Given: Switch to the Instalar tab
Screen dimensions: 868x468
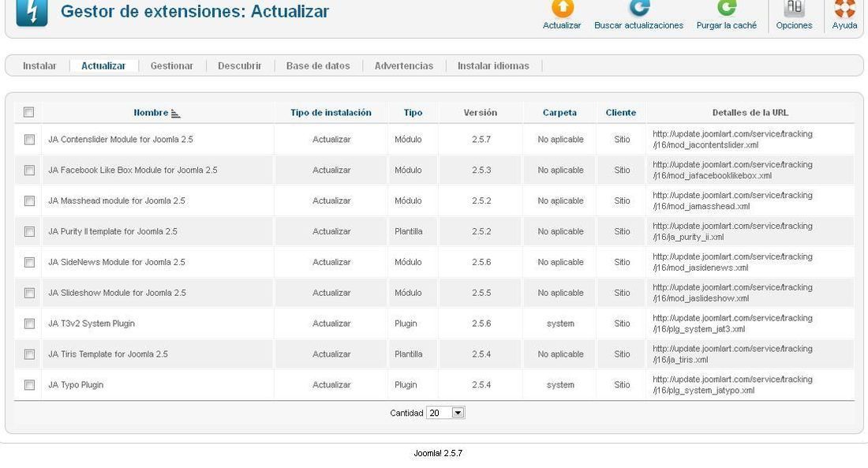Looking at the screenshot, I should coord(39,66).
